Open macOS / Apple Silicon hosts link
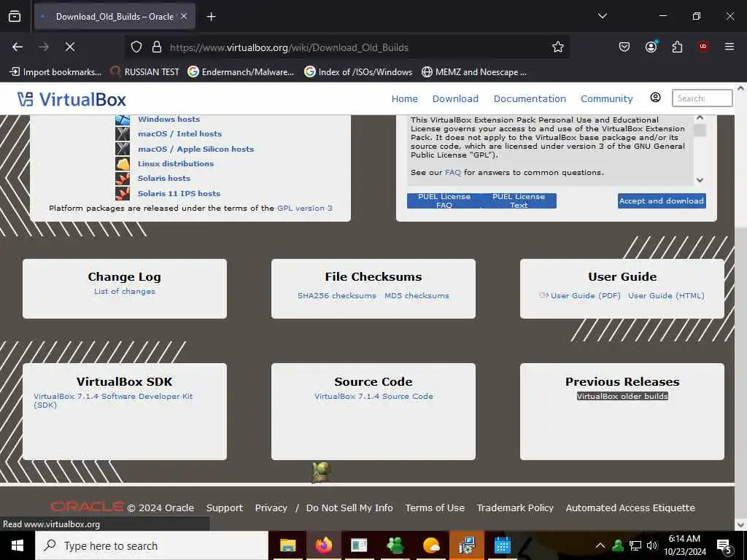The image size is (747, 560). (x=196, y=149)
